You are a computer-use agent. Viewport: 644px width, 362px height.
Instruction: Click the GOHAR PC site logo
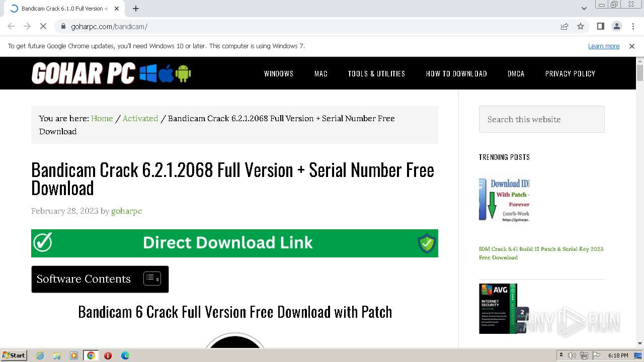(111, 73)
